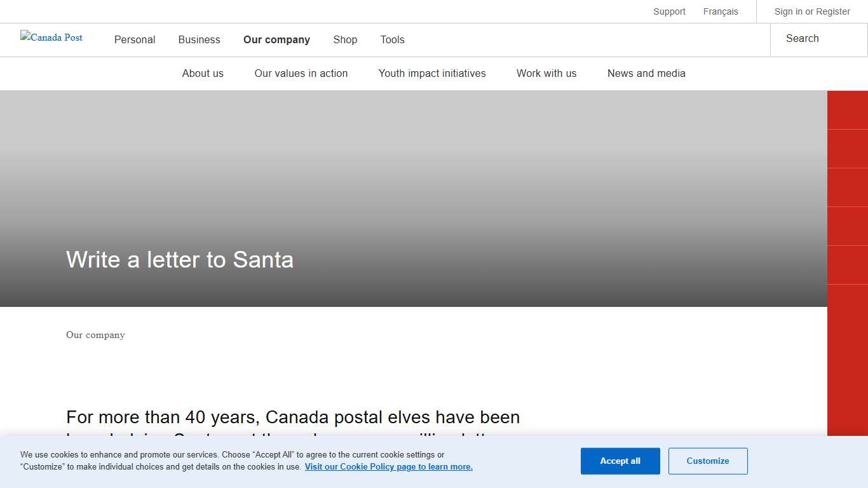Image resolution: width=868 pixels, height=488 pixels.
Task: Select the Our company section
Action: [x=276, y=39]
